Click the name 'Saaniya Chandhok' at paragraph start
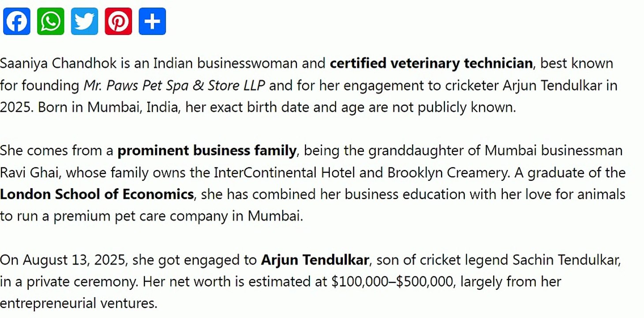This screenshot has width=644, height=318. [x=59, y=64]
